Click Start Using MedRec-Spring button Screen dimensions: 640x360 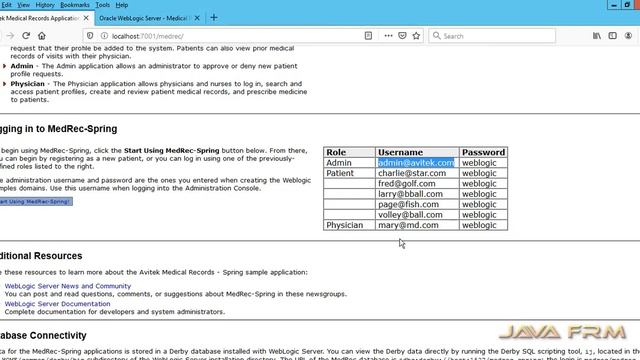[x=36, y=202]
